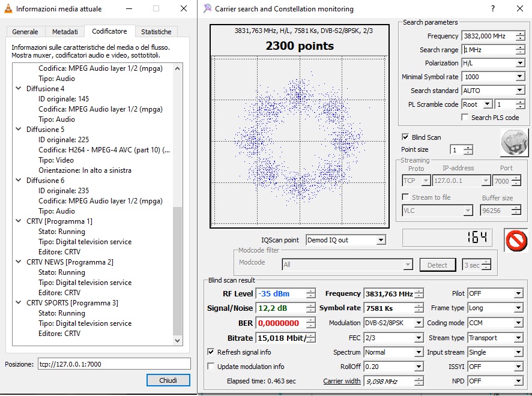Viewport: 532px width, 396px height.
Task: Switch to the Metadati tab
Action: pyautogui.click(x=65, y=32)
